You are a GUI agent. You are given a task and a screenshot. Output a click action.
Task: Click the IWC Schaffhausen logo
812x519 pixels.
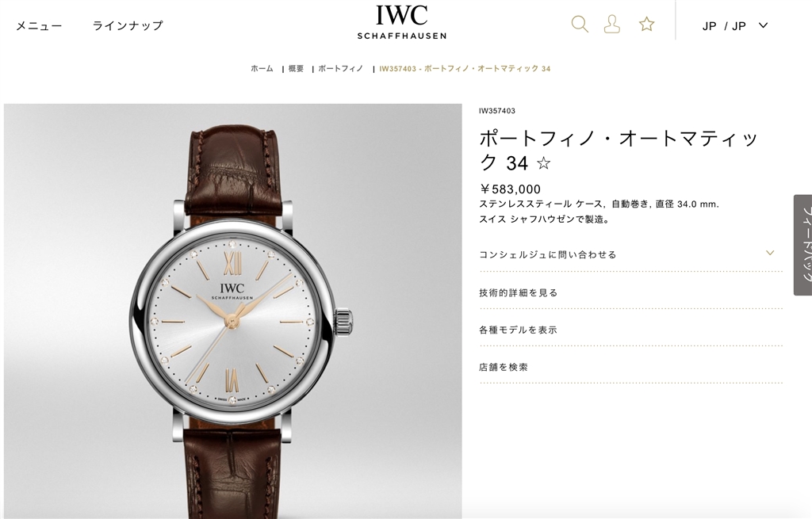click(401, 22)
